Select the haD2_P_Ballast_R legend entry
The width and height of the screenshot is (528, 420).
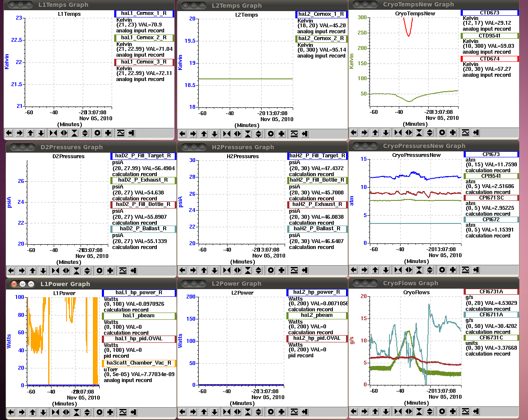(143, 229)
